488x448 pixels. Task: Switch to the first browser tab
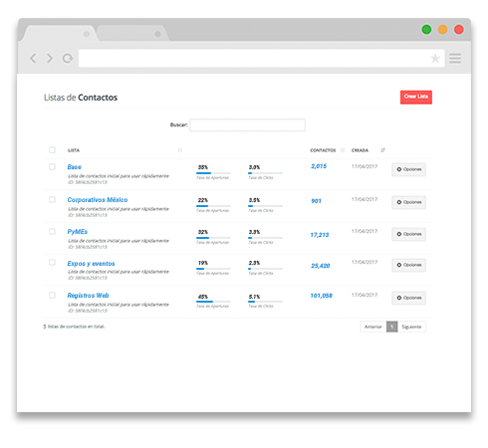click(x=60, y=33)
